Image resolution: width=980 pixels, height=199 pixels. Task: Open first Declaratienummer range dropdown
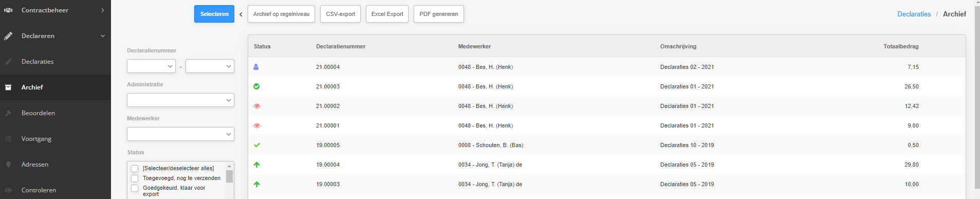[x=151, y=66]
